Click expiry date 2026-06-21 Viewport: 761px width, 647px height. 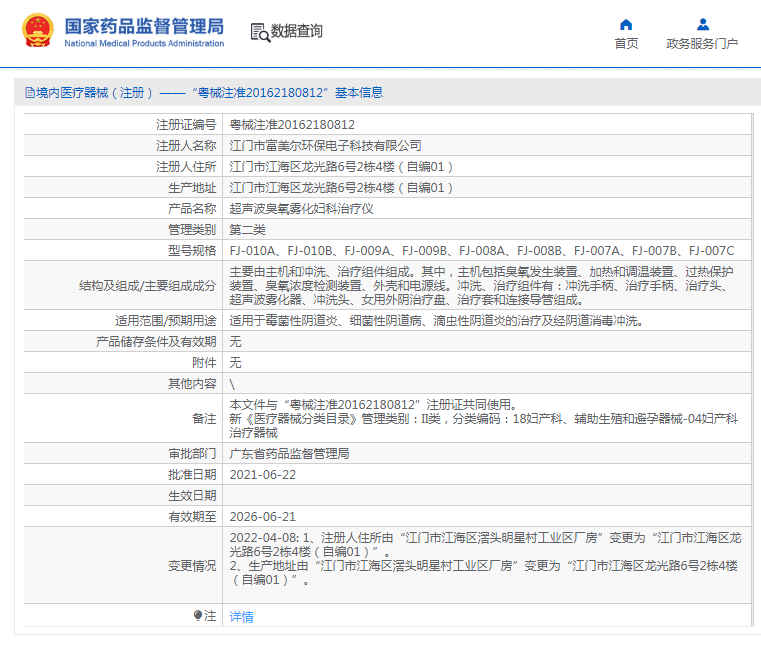click(x=263, y=516)
